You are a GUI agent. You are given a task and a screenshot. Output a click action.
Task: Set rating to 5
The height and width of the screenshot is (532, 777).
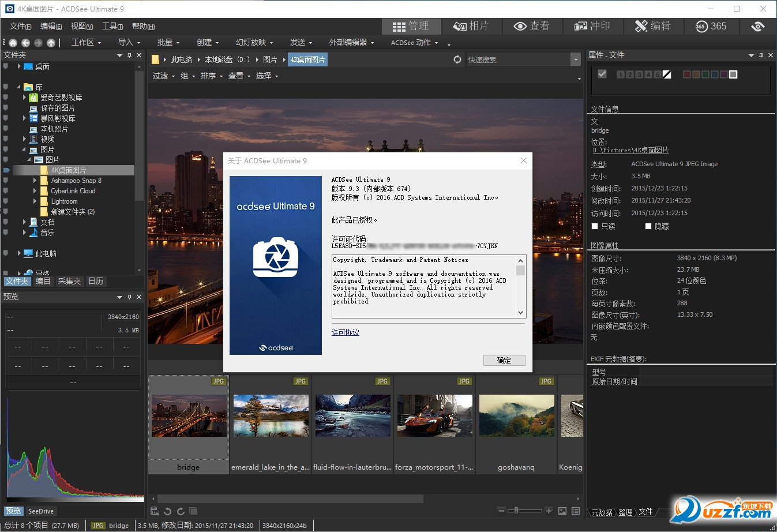point(657,74)
